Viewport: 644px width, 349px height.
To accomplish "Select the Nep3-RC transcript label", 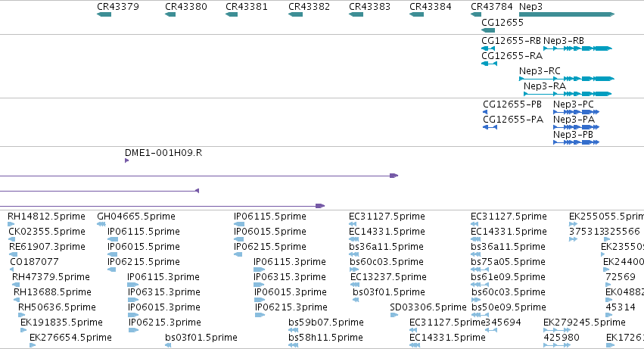I will coord(540,71).
